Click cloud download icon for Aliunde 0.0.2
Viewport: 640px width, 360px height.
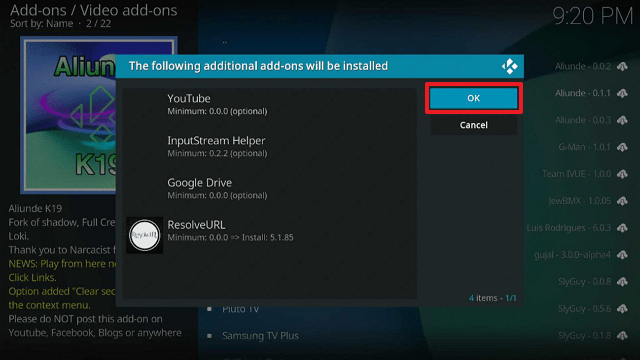pos(622,67)
